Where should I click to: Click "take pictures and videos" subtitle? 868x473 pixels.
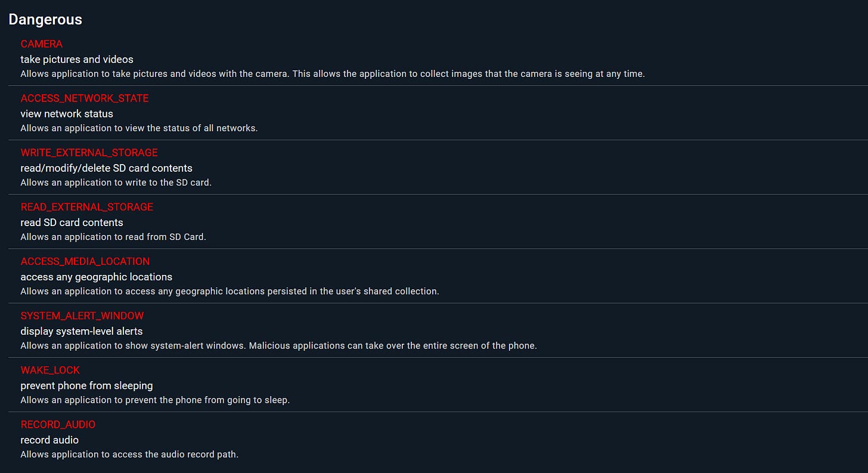coord(77,59)
